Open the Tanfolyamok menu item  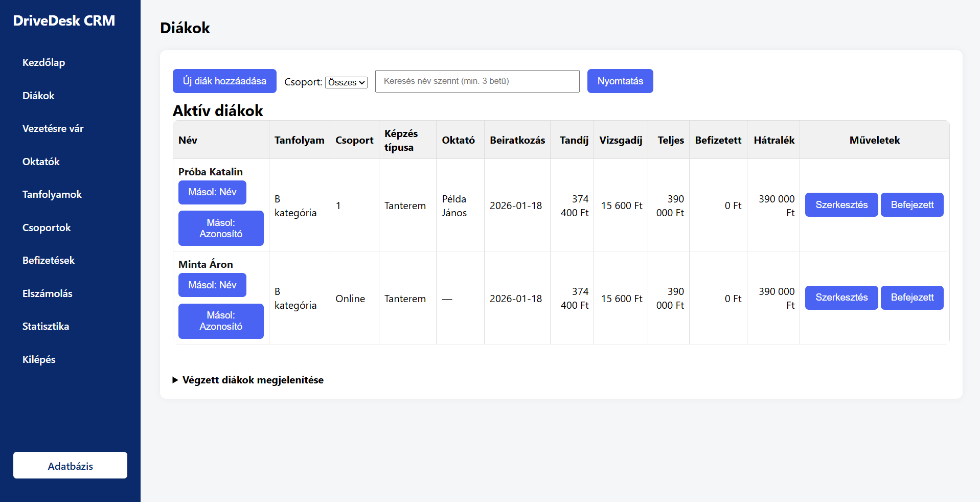52,194
